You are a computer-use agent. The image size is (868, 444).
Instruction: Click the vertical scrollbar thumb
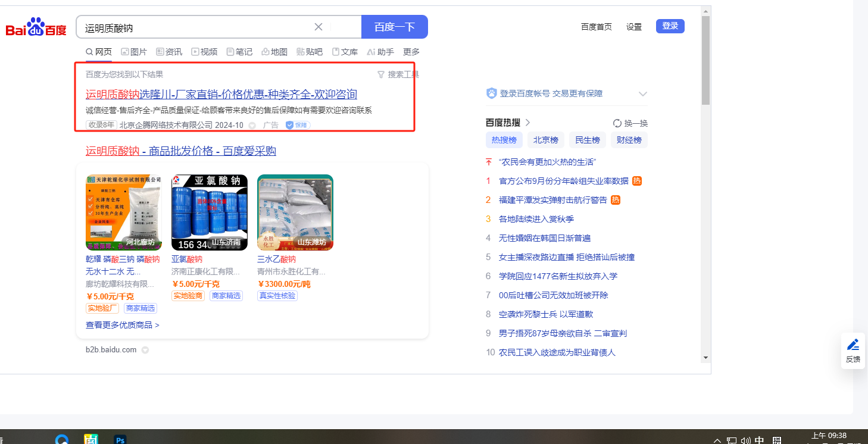pyautogui.click(x=706, y=61)
